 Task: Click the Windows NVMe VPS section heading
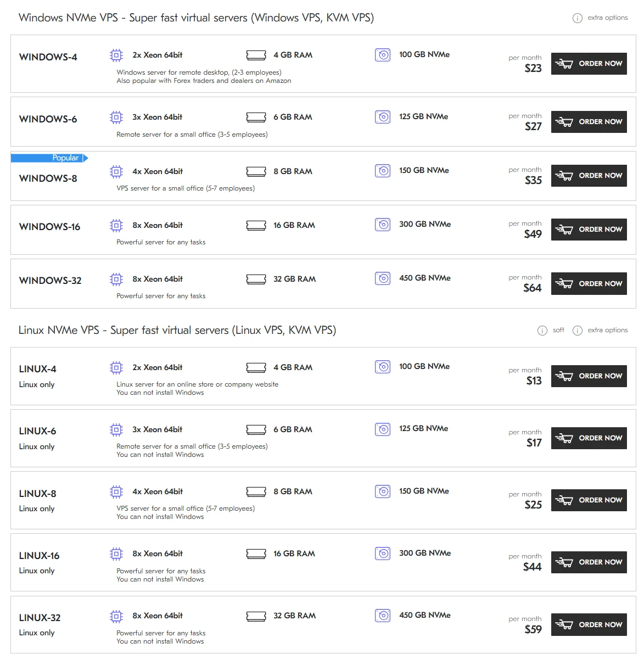[197, 17]
